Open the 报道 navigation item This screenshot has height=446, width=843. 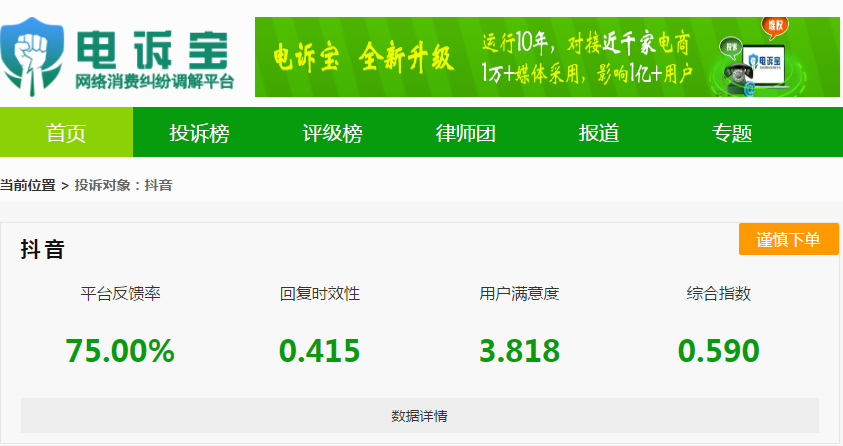599,133
